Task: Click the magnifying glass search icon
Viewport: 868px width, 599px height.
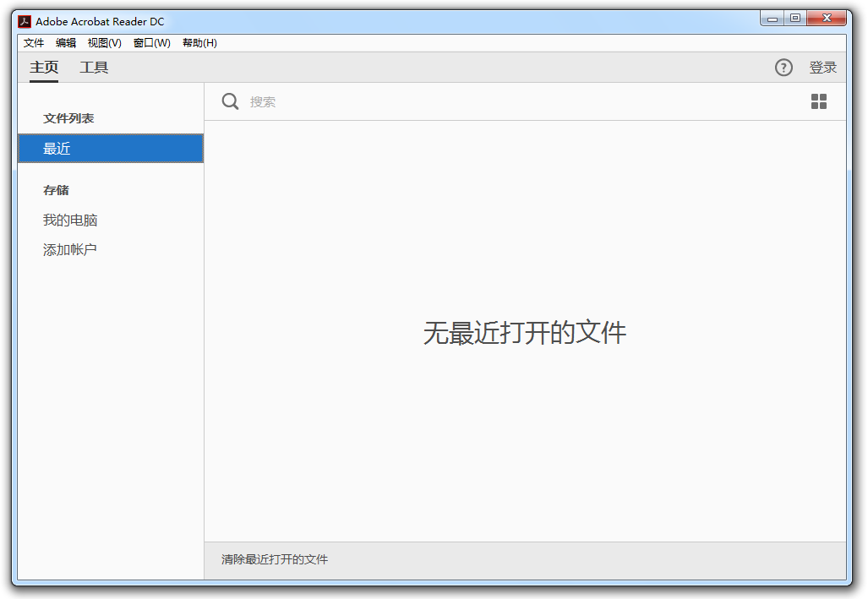Action: 230,101
